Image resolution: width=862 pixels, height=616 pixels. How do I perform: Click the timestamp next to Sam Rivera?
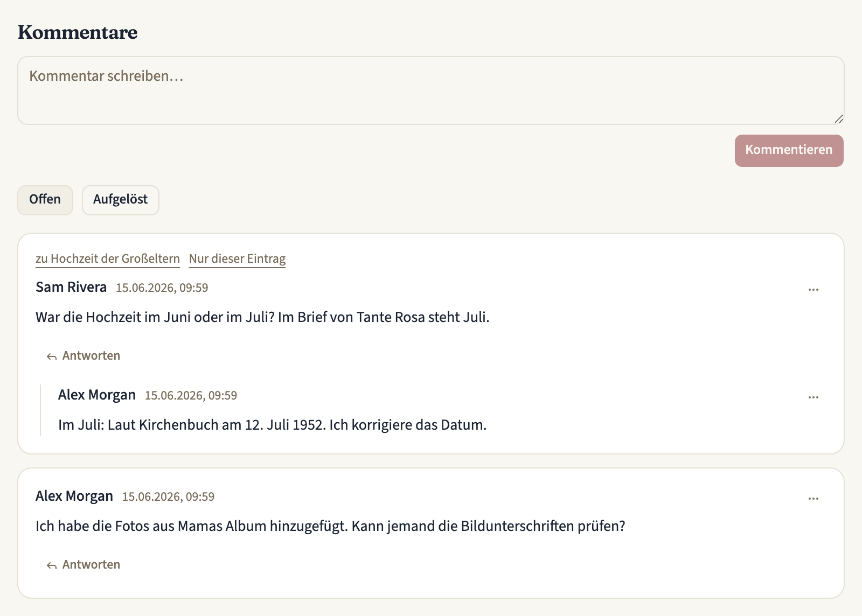click(x=162, y=288)
